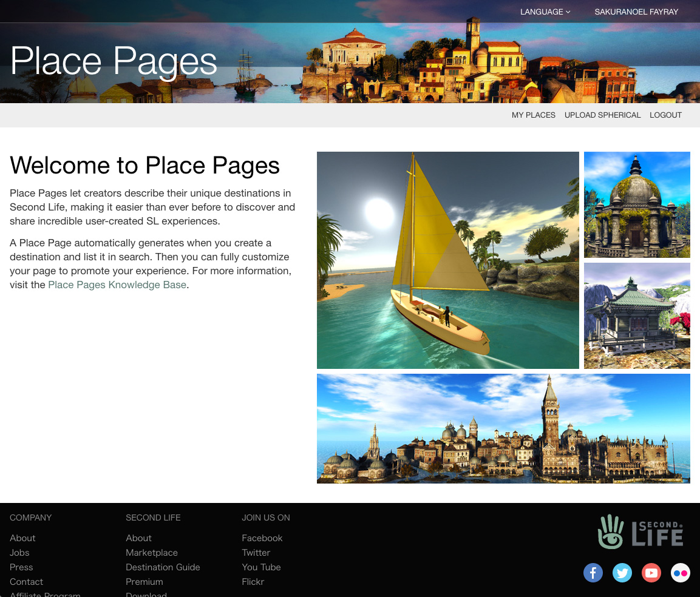700x597 pixels.
Task: Click the domed temple thumbnail
Action: (637, 204)
